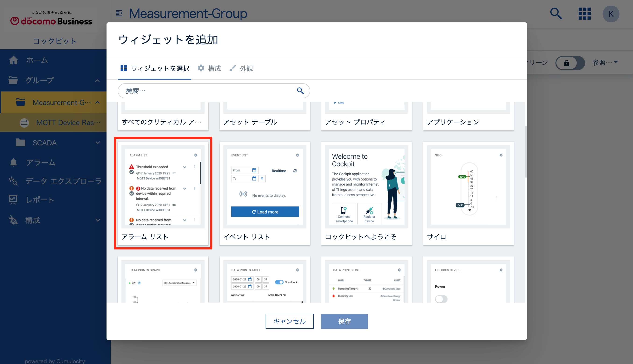The height and width of the screenshot is (364, 633).
Task: Toggle the Scroll lock switch in preview
Action: click(279, 282)
